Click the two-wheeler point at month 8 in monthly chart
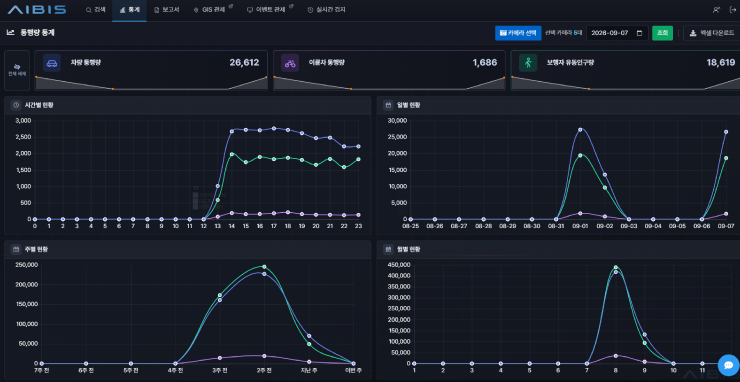This screenshot has width=740, height=382. [616, 356]
